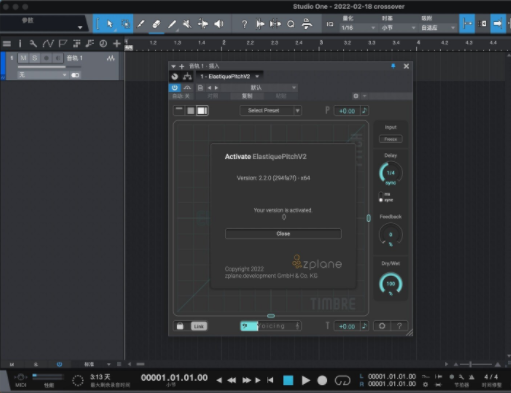Open the snap mode dropdown
This screenshot has height=393, width=511.
[438, 28]
